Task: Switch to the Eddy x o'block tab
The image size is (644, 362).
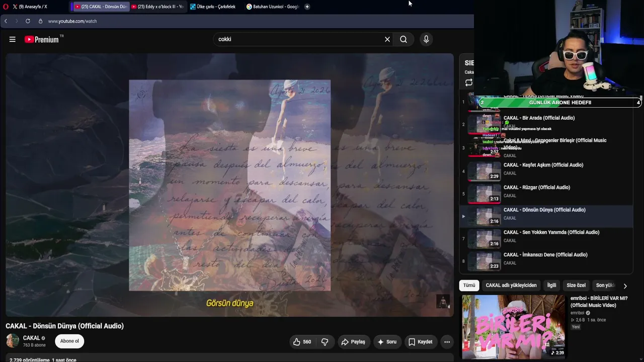Action: [157, 7]
